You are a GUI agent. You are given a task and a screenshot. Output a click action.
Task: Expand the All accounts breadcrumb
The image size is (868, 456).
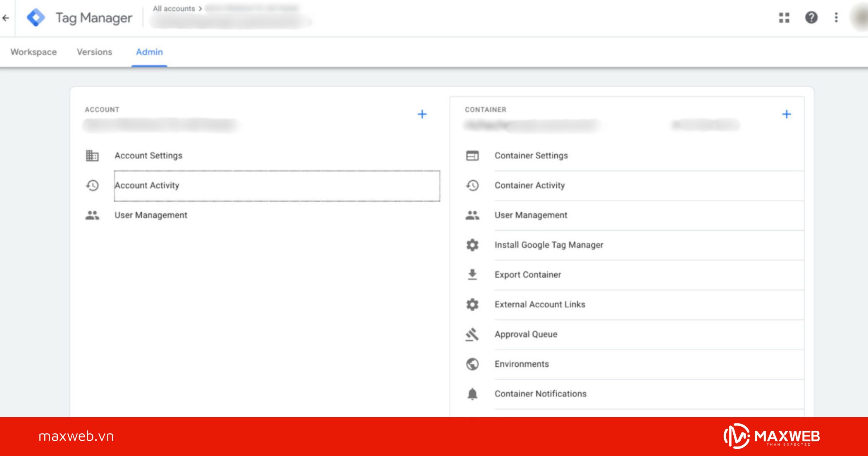point(174,8)
